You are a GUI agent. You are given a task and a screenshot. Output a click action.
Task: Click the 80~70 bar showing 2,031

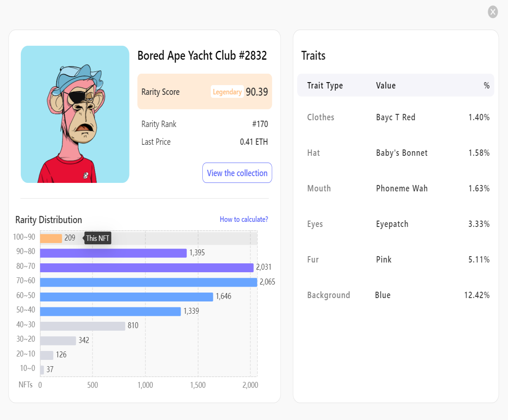[x=147, y=268]
